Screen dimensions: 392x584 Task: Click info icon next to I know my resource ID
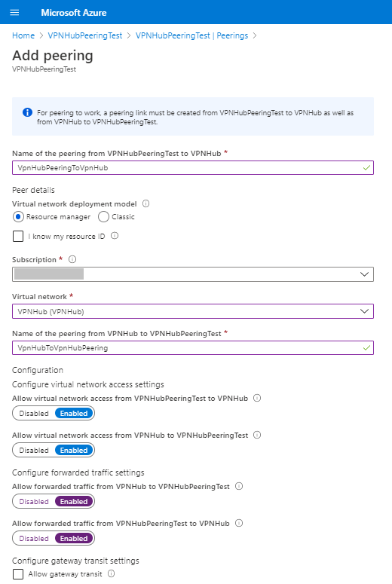pyautogui.click(x=115, y=236)
